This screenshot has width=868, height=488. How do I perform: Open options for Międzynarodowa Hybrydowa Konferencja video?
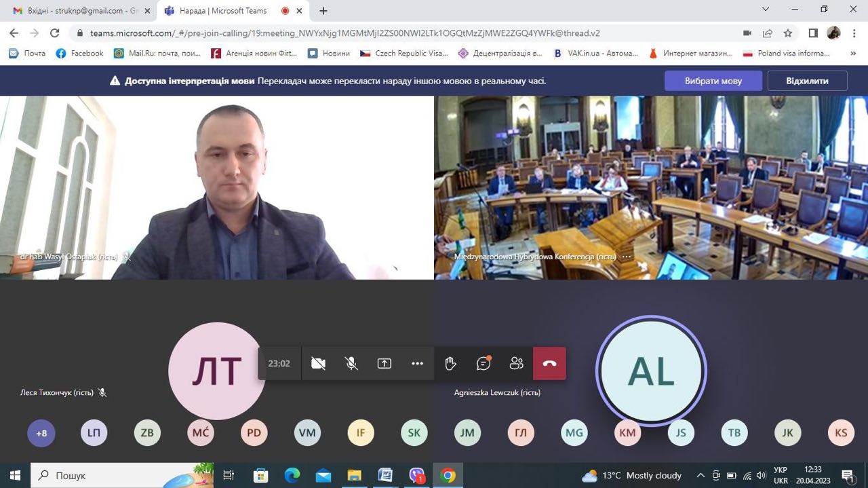(x=626, y=257)
